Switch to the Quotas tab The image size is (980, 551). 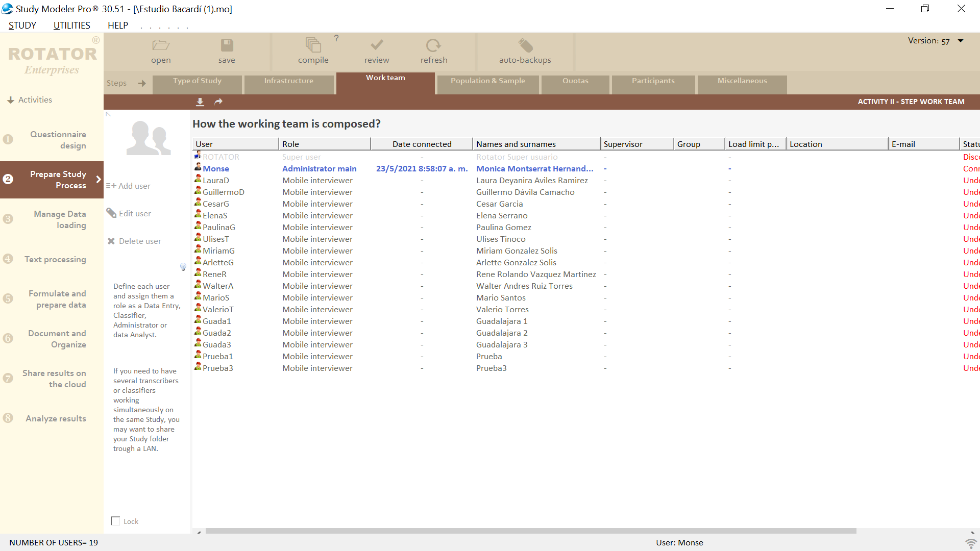[575, 81]
